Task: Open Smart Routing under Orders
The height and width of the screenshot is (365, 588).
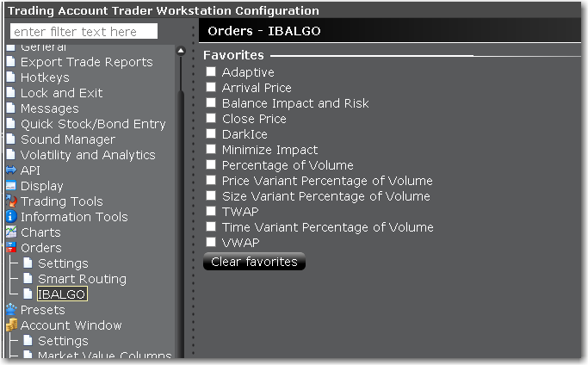Action: [x=82, y=279]
